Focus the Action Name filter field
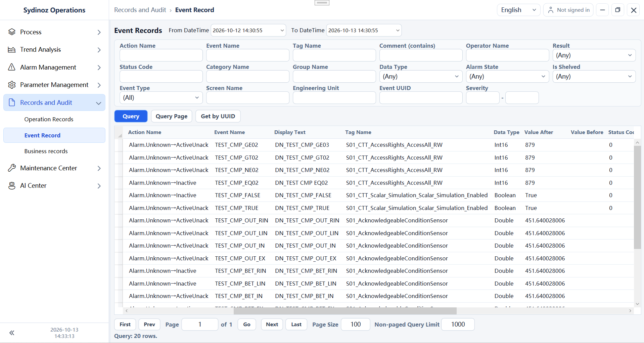Screen dimensions: 644x343 point(161,55)
